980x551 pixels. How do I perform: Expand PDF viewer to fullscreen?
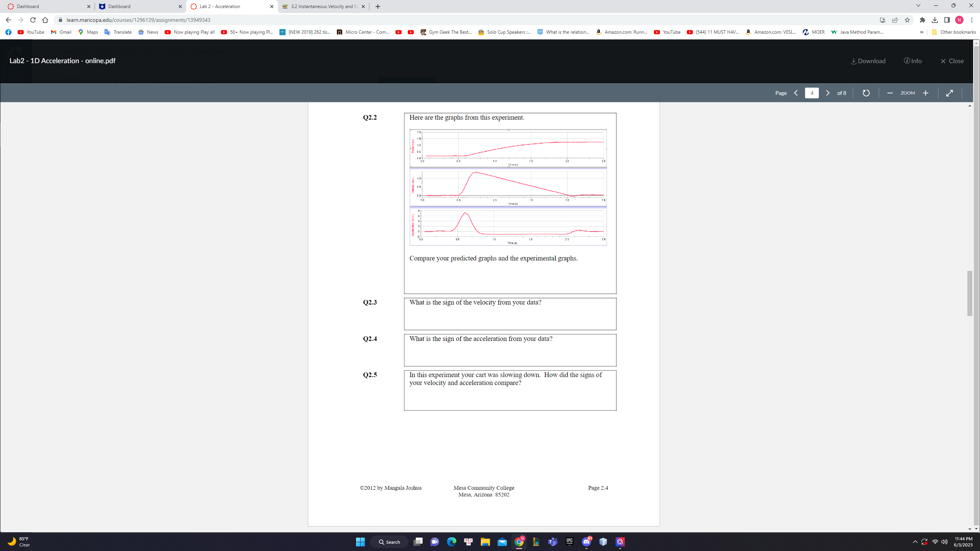[x=949, y=93]
